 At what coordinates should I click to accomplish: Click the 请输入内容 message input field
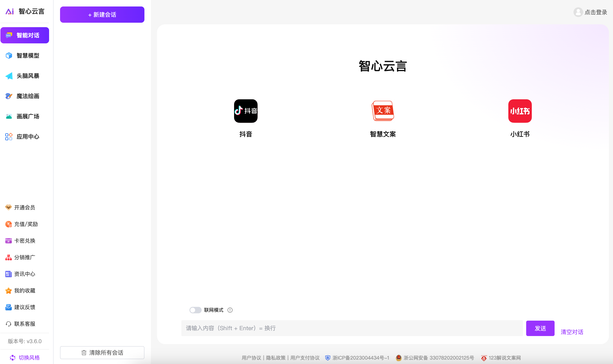pos(352,328)
